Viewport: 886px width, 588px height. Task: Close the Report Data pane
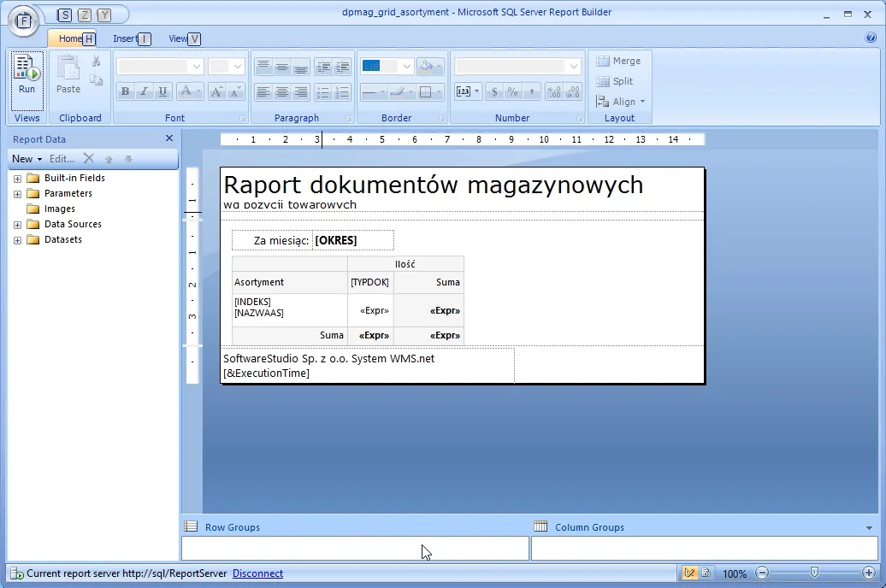[169, 138]
